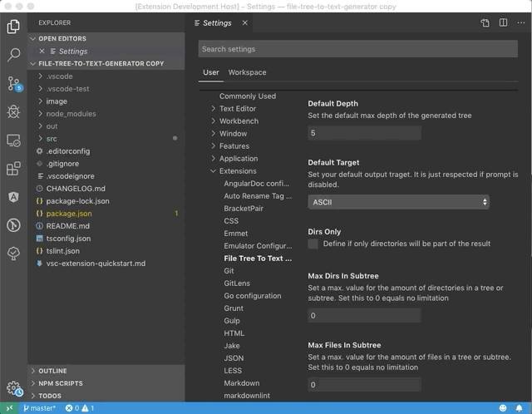Close the Settings editor tab
The image size is (532, 414).
[245, 22]
